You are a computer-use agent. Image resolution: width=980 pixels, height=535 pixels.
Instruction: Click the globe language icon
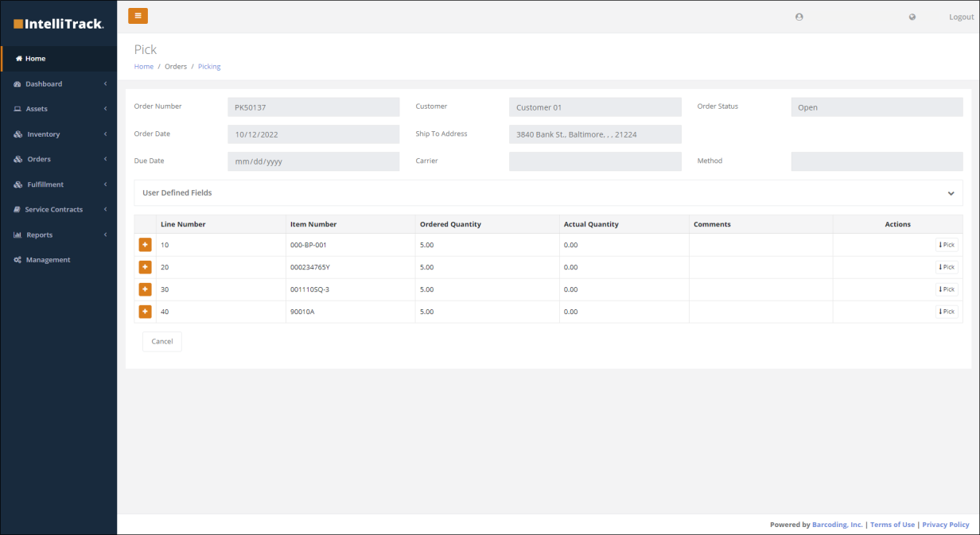click(912, 17)
